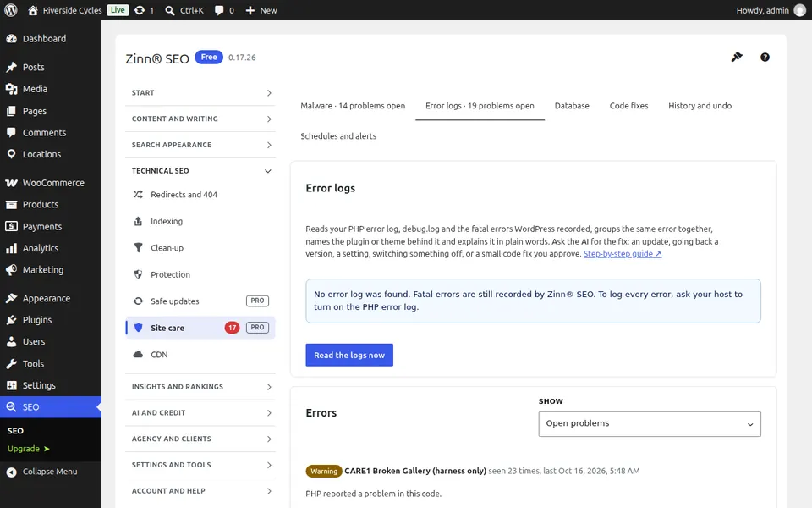Switch to the Database tab
Image resolution: width=812 pixels, height=508 pixels.
pyautogui.click(x=572, y=106)
